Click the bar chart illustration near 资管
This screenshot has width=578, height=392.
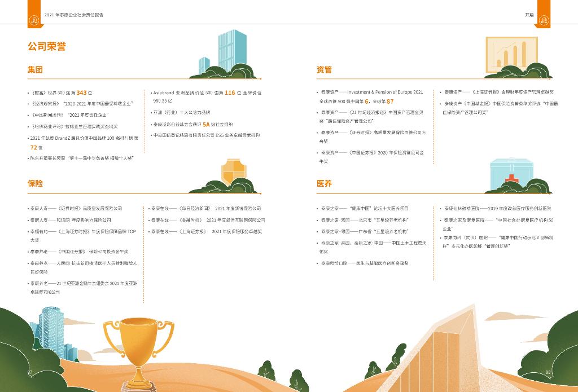click(511, 55)
